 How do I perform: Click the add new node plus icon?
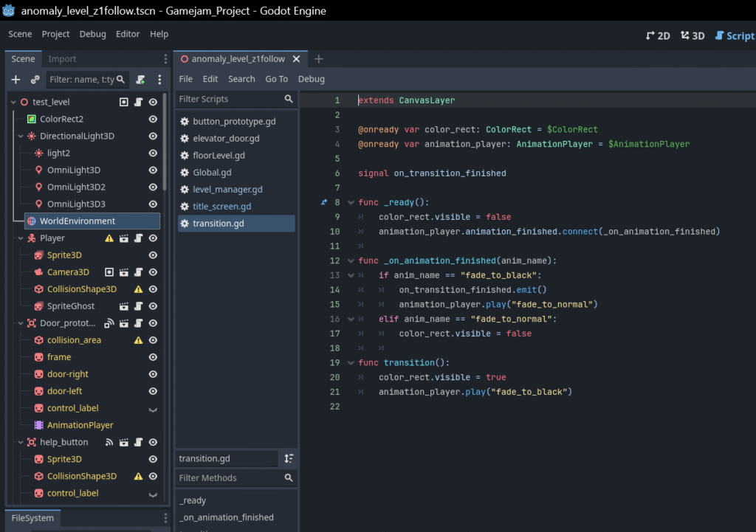(16, 80)
